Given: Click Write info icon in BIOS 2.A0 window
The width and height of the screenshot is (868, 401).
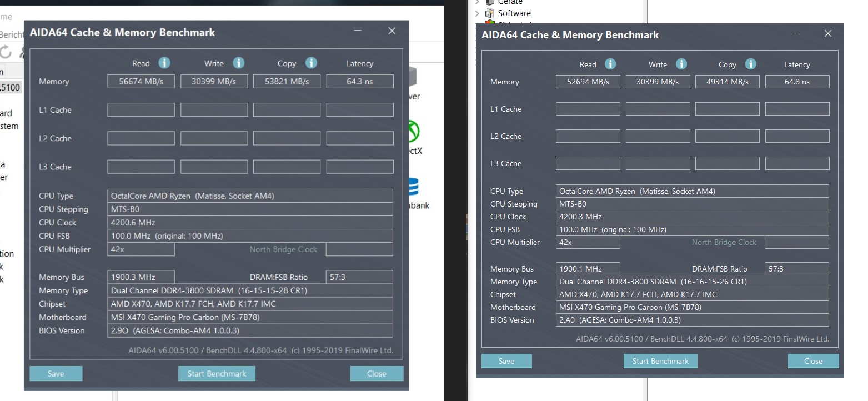Looking at the screenshot, I should coord(681,64).
